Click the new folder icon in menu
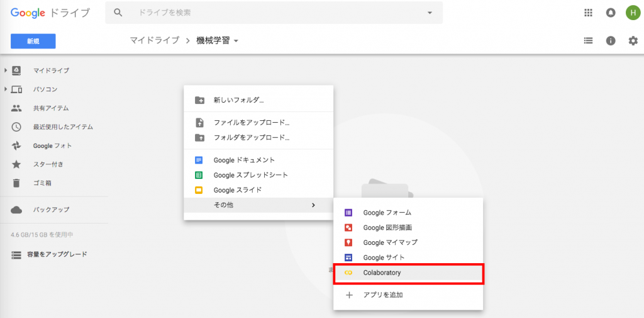 [199, 100]
